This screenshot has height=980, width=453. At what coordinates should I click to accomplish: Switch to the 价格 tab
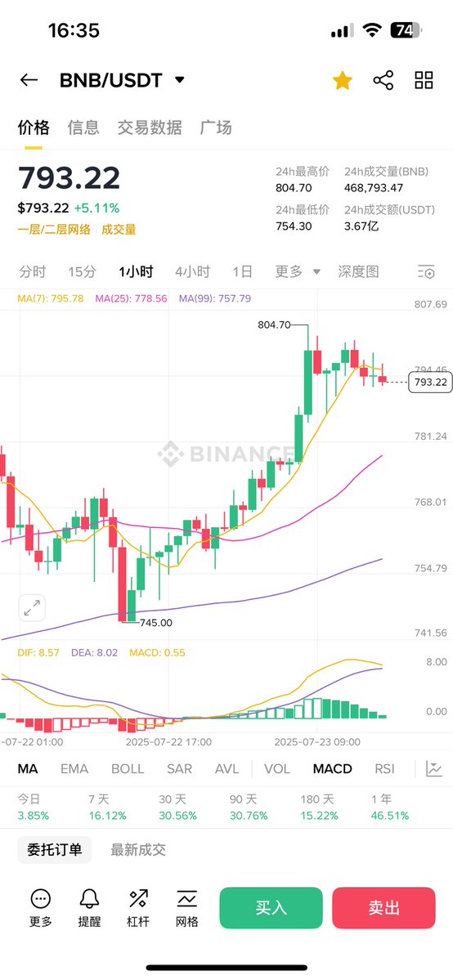pos(34,128)
